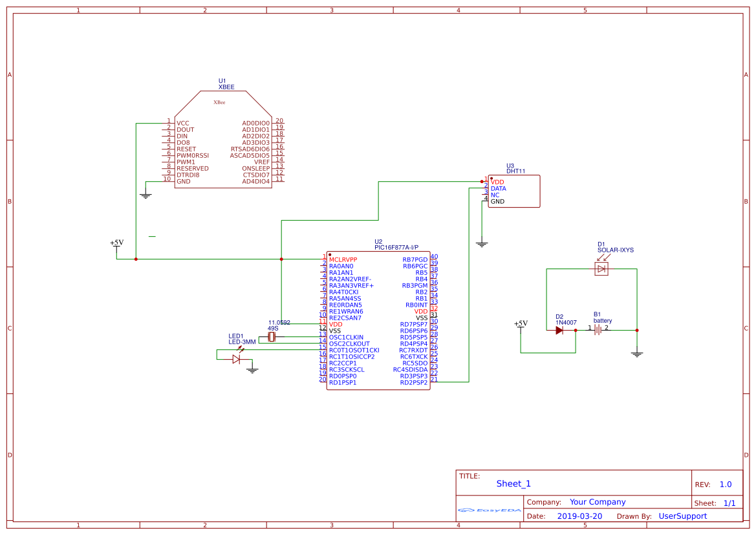Select the ONSLEEP pin label
756x535 pixels.
pyautogui.click(x=256, y=168)
